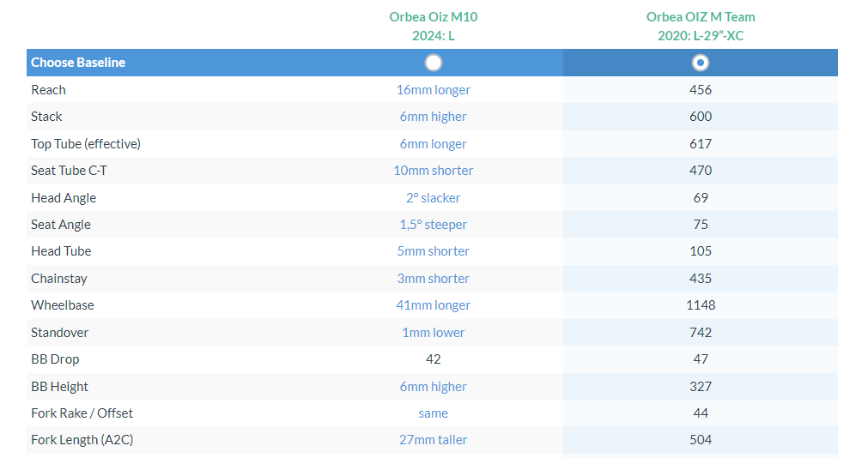
Task: Click the 'same' fork rake value
Action: [433, 413]
